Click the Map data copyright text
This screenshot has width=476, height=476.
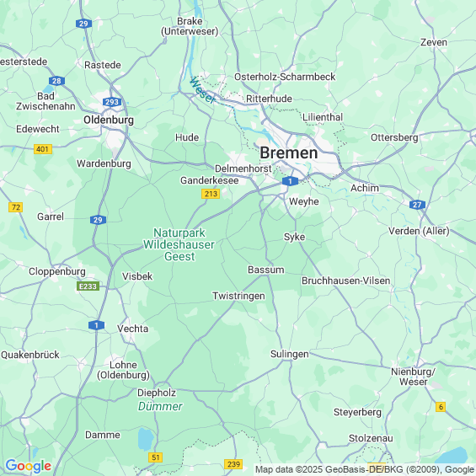[x=365, y=469]
